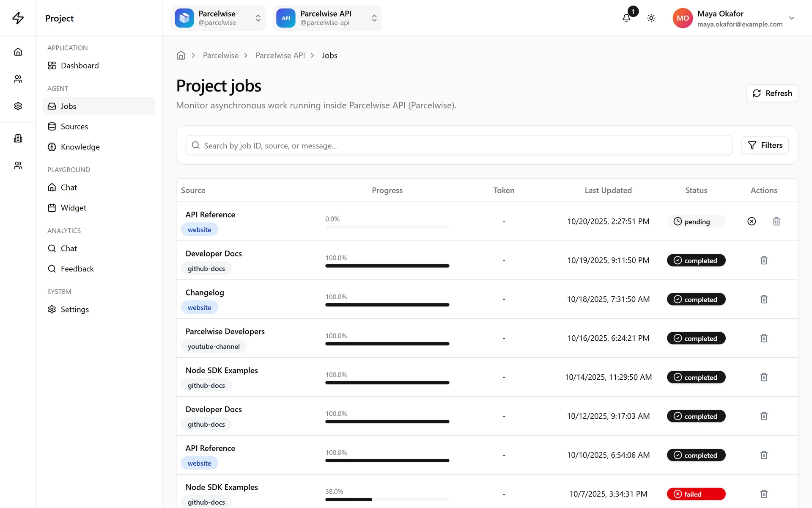Click the pending status badge

click(696, 221)
